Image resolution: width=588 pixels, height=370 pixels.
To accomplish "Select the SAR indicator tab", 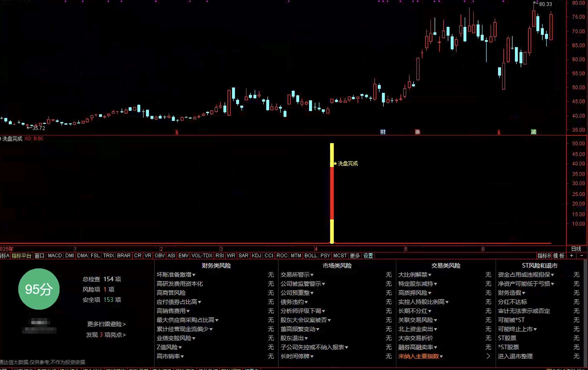I will pos(243,255).
